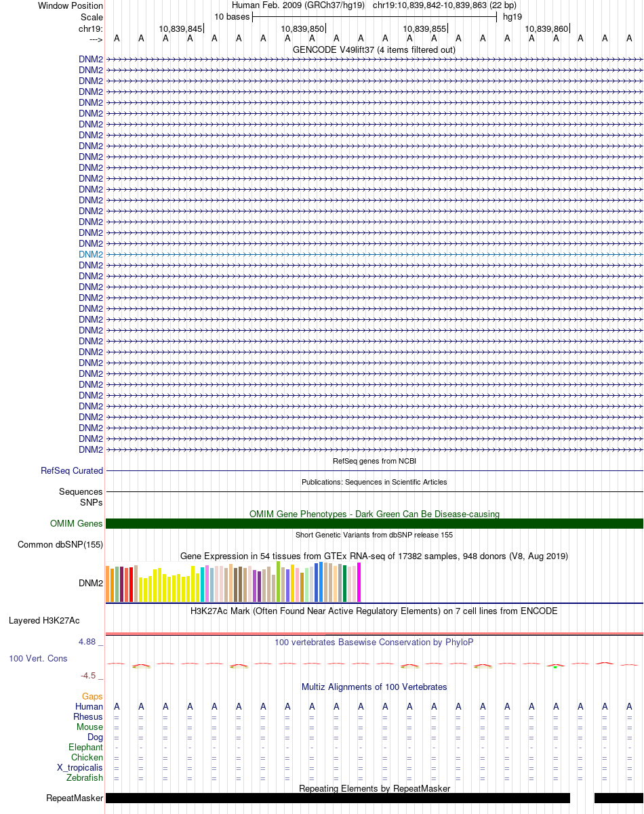Click the 4.88 PhyloP upper scale value

tap(90, 642)
